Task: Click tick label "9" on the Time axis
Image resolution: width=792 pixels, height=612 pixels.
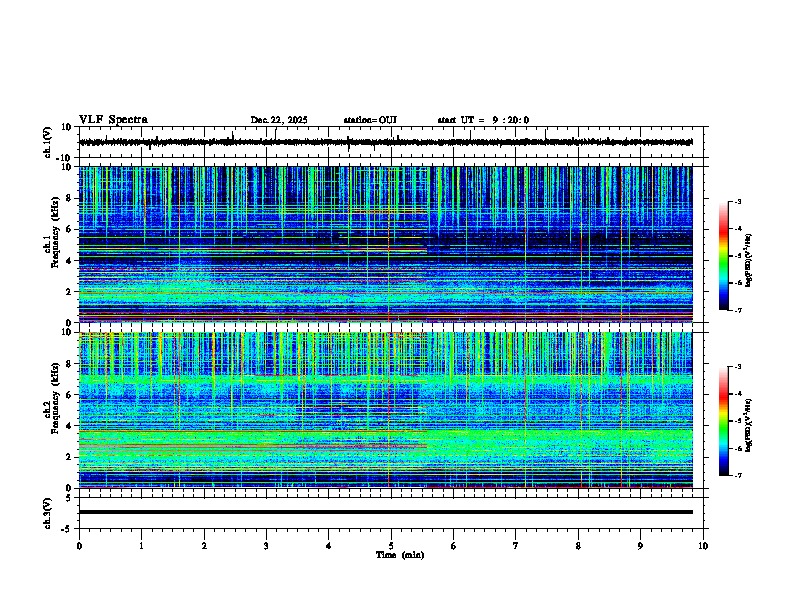Action: [x=640, y=546]
